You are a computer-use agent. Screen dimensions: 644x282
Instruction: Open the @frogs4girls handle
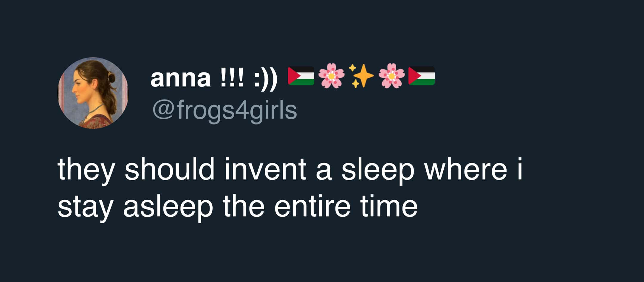225,110
